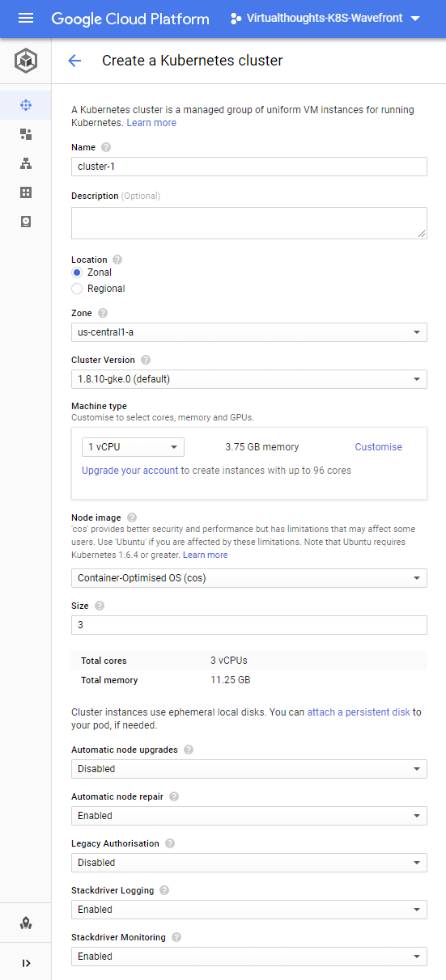This screenshot has height=980, width=446.
Task: Open the Marketplace rocket icon
Action: point(26,923)
